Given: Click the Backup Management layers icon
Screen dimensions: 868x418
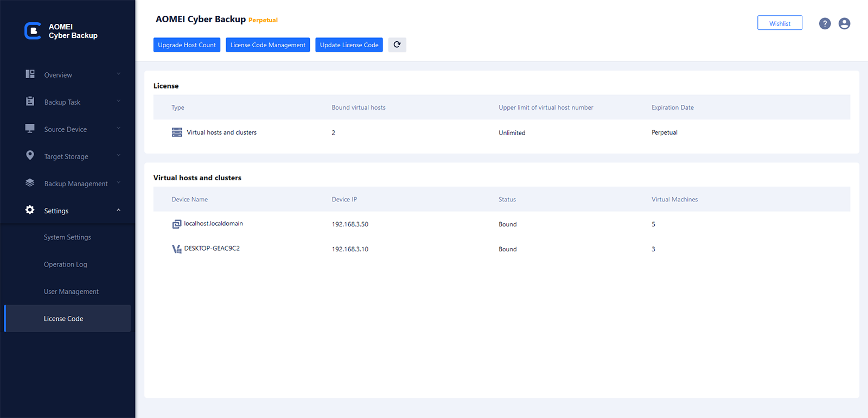Looking at the screenshot, I should (30, 183).
